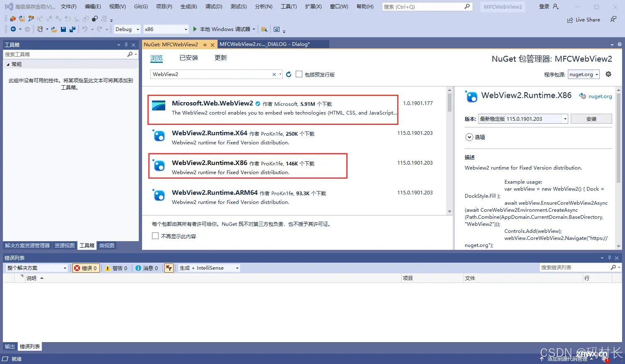Pin the 错误列表 error list panel

(x=609, y=258)
